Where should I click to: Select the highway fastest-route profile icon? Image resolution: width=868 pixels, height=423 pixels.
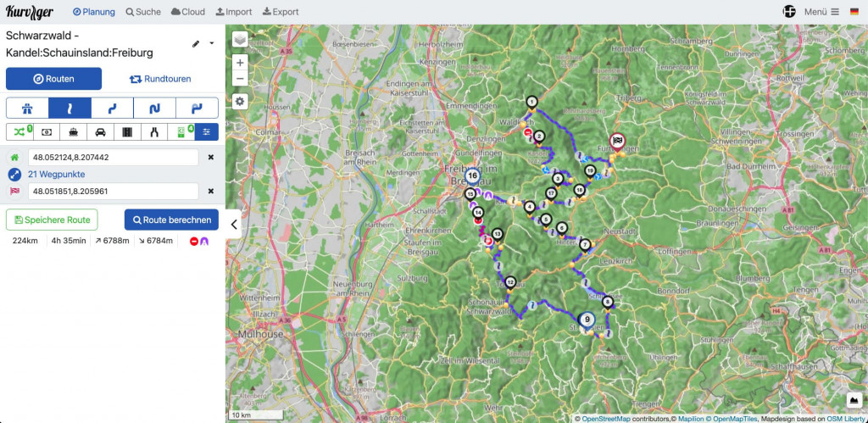coord(27,108)
